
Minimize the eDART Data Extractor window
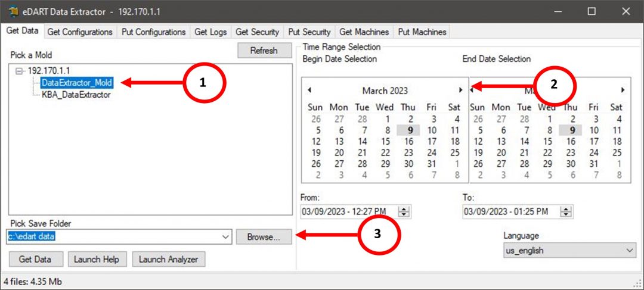[x=558, y=11]
